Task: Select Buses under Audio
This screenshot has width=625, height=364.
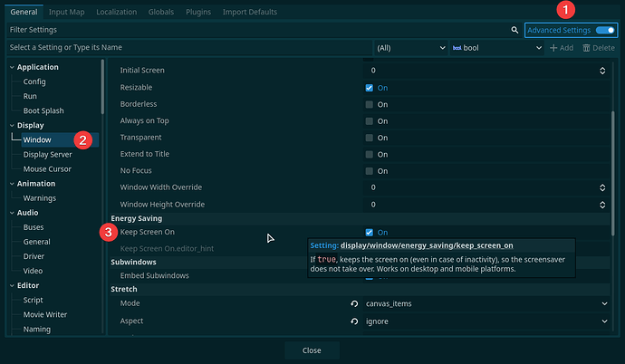Action: tap(34, 227)
